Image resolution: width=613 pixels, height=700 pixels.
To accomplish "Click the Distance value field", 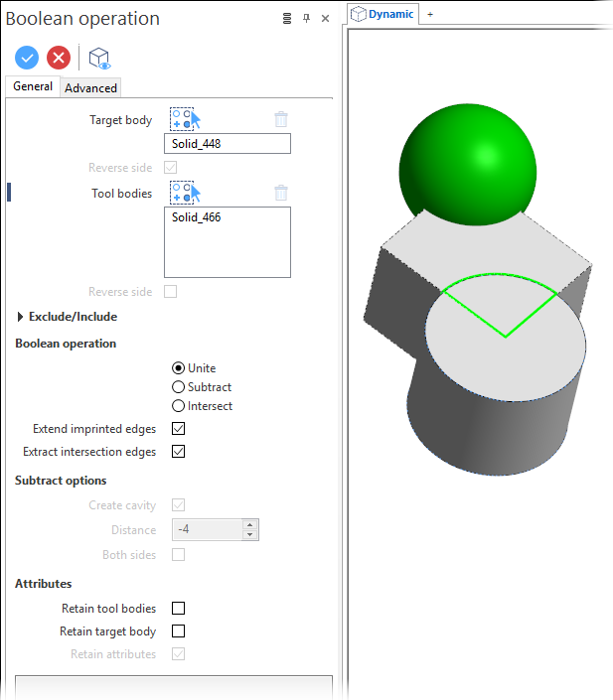I will tap(208, 530).
